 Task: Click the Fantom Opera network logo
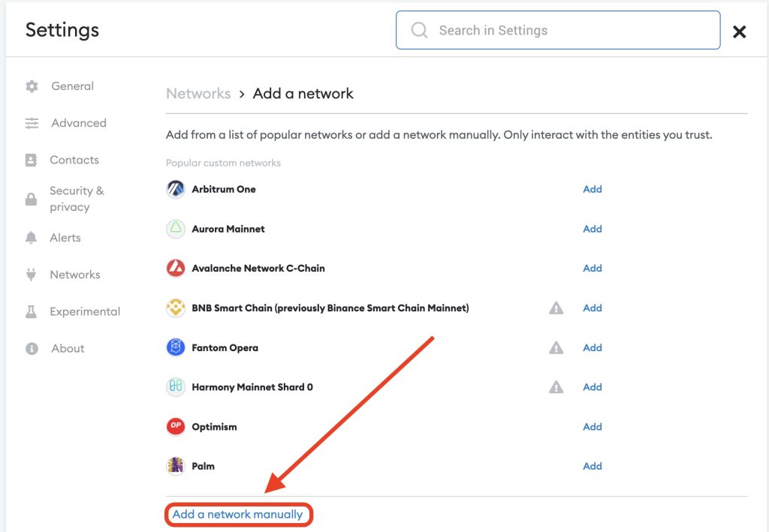coord(175,347)
